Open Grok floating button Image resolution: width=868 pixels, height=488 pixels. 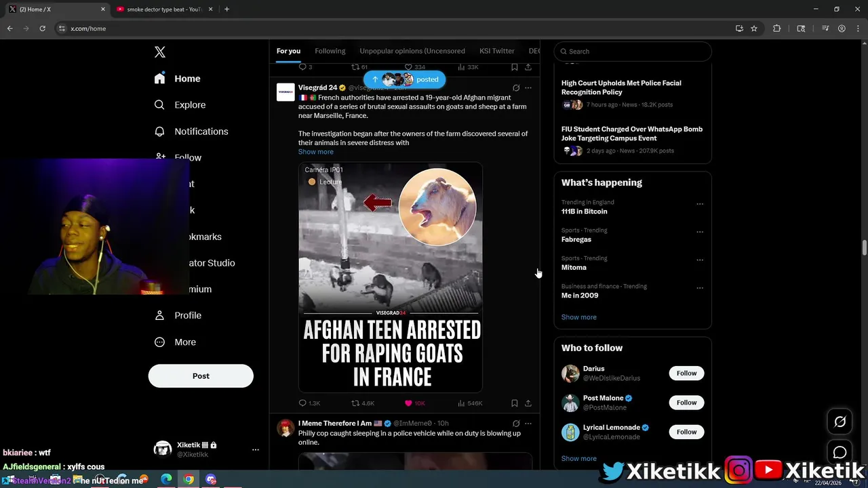[840, 422]
